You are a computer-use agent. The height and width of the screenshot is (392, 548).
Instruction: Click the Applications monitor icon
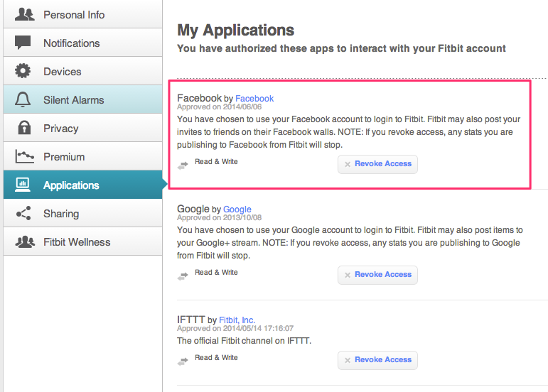pyautogui.click(x=23, y=185)
